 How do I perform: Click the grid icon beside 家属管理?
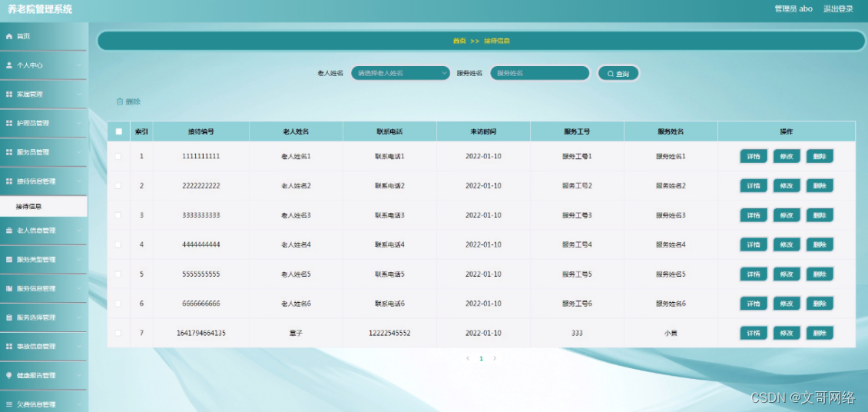[x=9, y=94]
